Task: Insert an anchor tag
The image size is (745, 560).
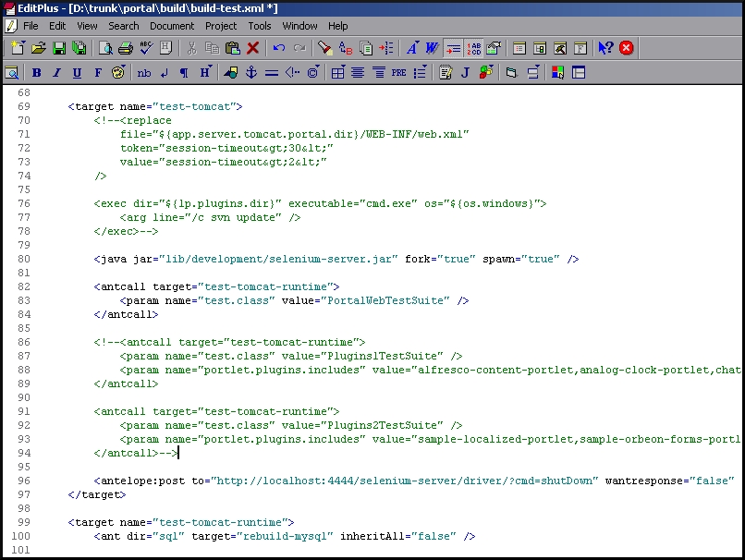Action: tap(250, 72)
